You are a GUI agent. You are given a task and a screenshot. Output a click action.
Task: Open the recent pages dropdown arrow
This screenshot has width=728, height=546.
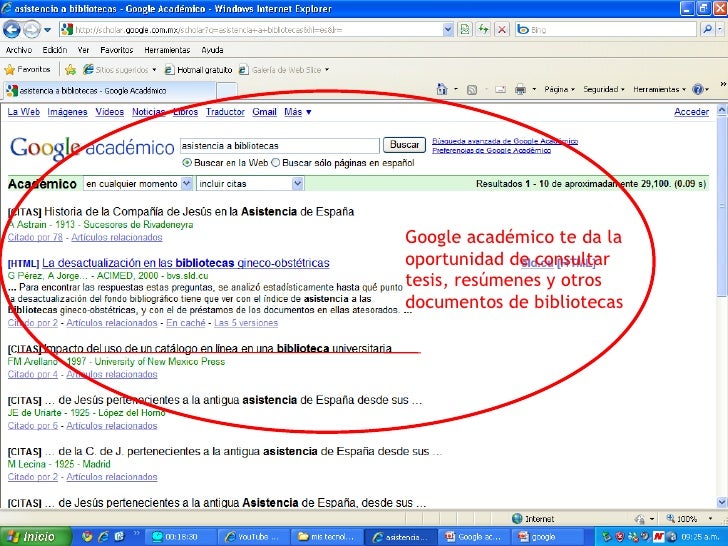[47, 30]
